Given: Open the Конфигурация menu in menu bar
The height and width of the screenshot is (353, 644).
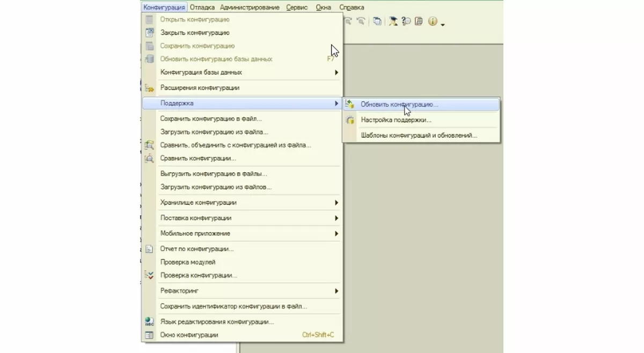Looking at the screenshot, I should click(x=164, y=8).
